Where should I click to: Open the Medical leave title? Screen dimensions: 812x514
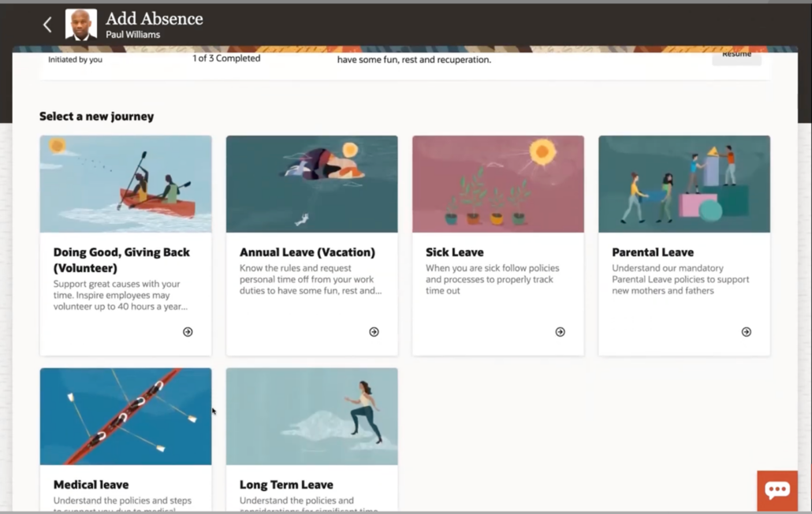coord(91,485)
